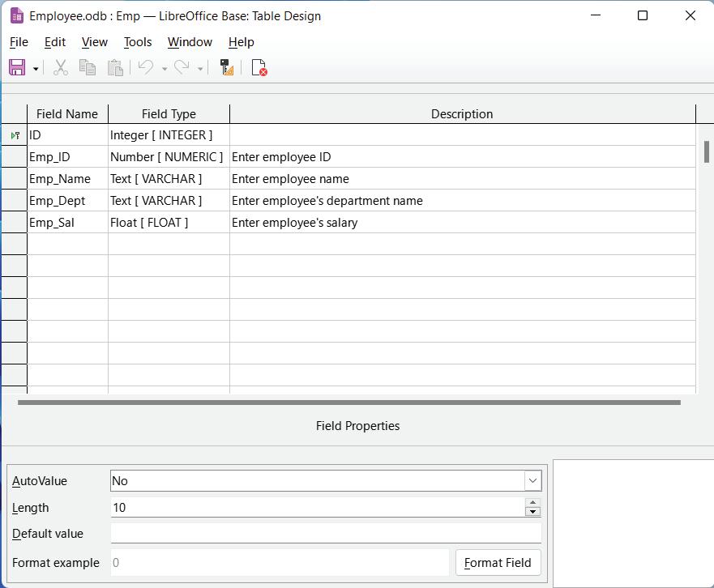
Task: Open the Save dropdown arrow
Action: (36, 69)
